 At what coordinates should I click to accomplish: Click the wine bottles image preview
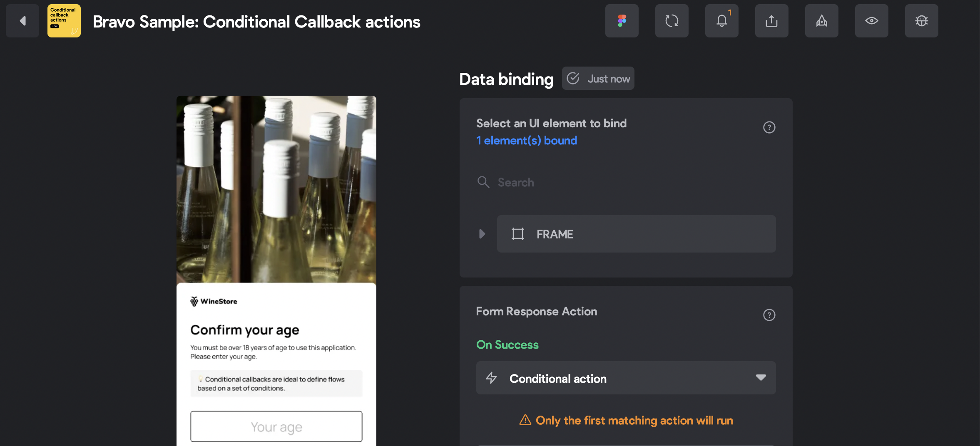click(x=276, y=189)
